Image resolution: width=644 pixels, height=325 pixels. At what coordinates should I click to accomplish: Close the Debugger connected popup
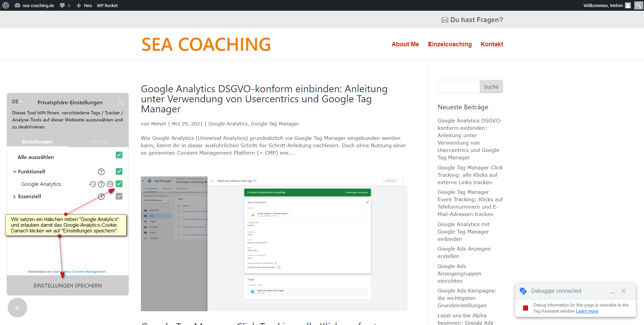(x=624, y=291)
